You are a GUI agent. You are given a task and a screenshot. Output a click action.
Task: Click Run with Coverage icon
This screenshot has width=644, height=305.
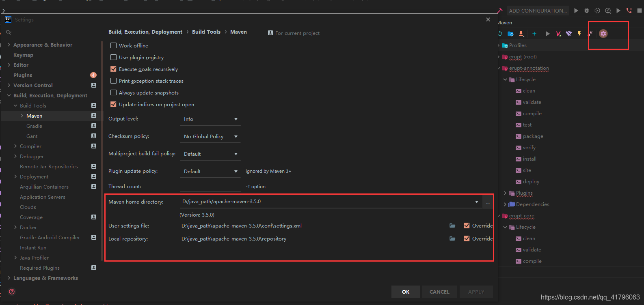pos(597,11)
